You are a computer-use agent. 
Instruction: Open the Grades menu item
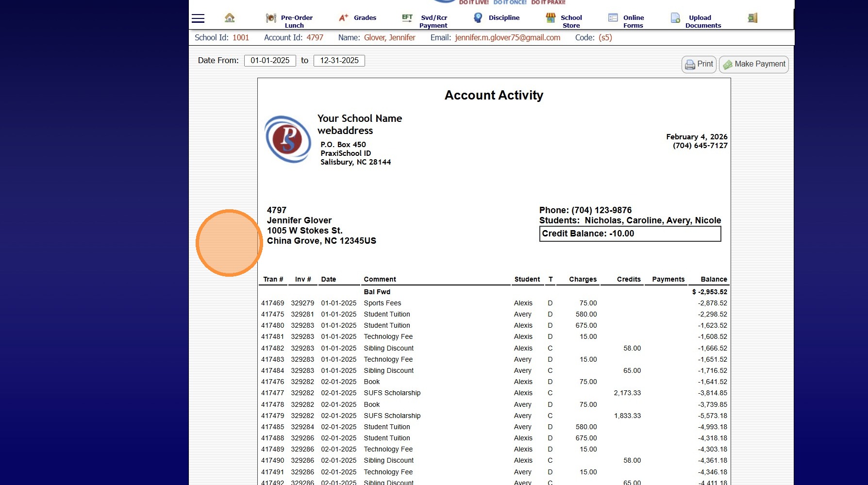(x=365, y=18)
